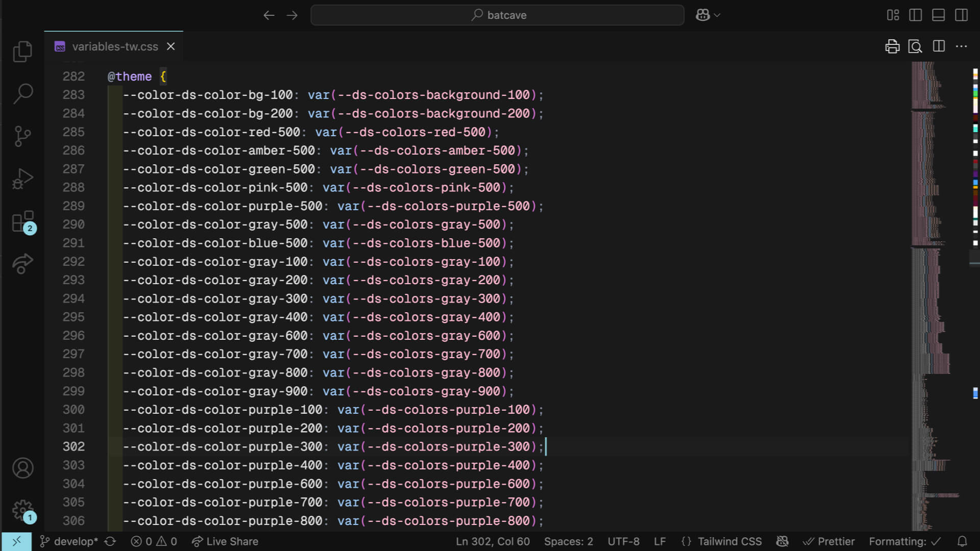
Task: Open the Search view in activity bar
Action: [22, 94]
